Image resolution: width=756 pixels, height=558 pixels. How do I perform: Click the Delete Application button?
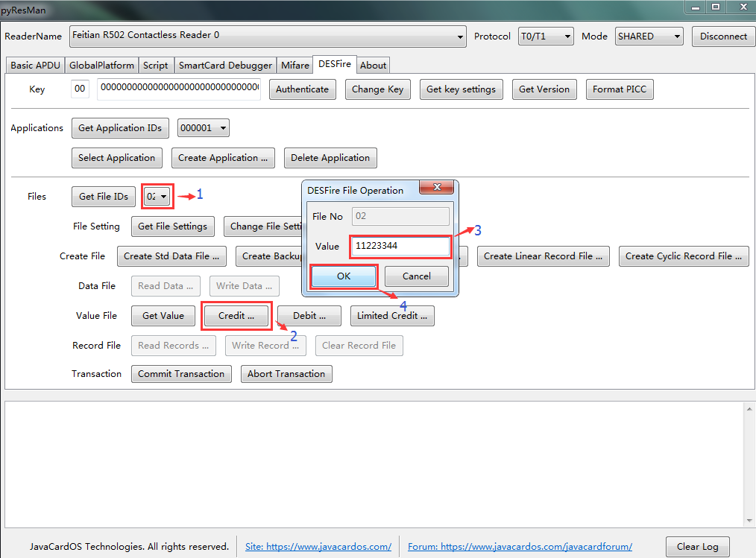(330, 158)
